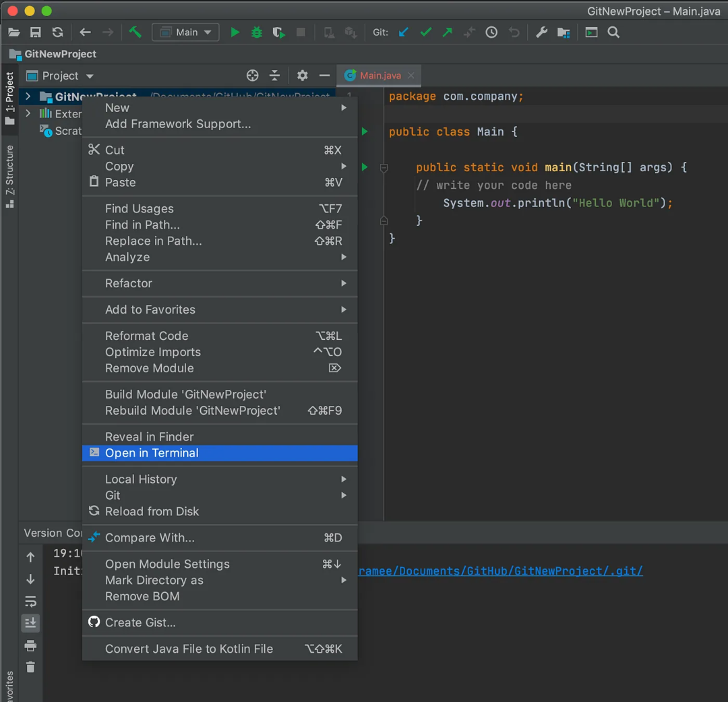Click the Collapse All icon in Project panel

(275, 76)
